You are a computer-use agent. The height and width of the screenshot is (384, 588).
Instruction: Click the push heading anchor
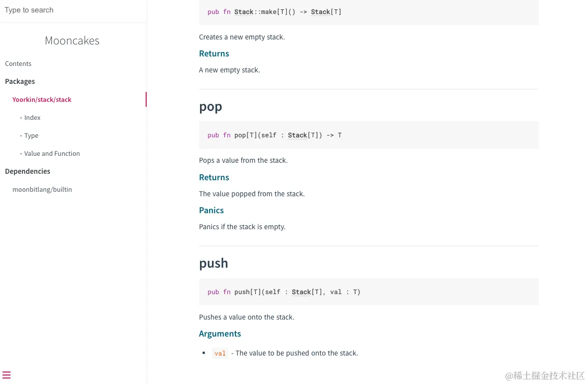tap(213, 263)
